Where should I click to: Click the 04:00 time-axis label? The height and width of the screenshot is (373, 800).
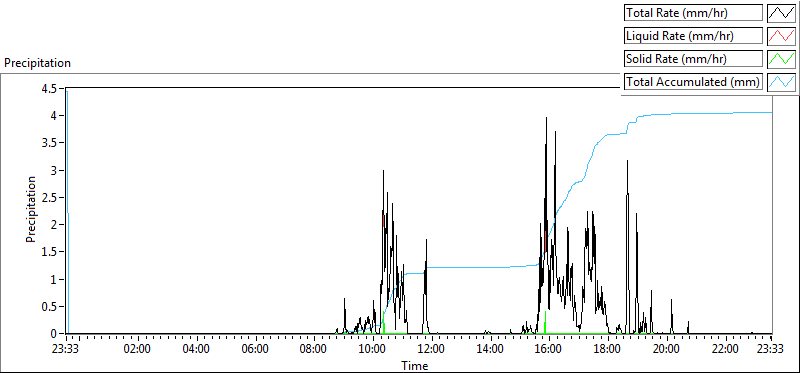[197, 350]
